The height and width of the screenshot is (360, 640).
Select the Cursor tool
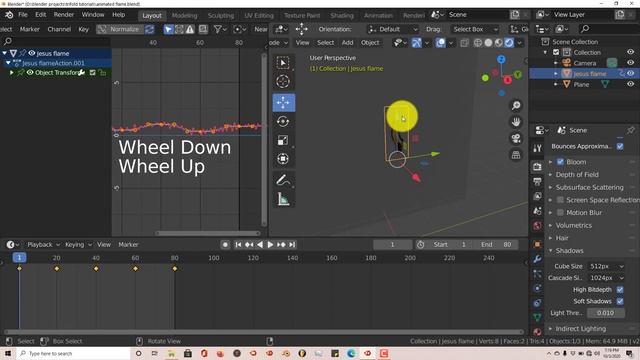[283, 82]
